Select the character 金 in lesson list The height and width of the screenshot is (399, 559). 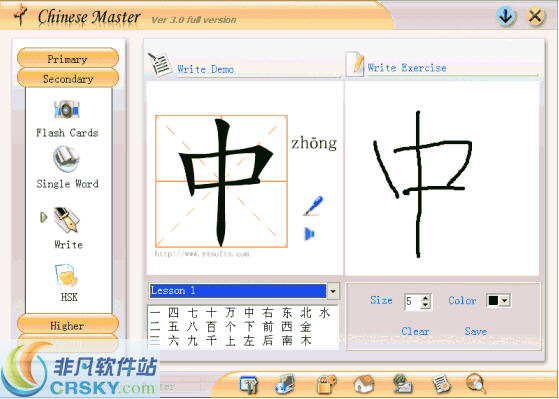click(306, 327)
